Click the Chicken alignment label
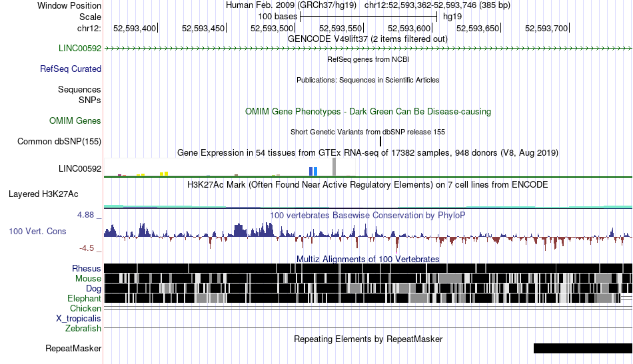Viewport: 633px width, 364px height. 85,308
